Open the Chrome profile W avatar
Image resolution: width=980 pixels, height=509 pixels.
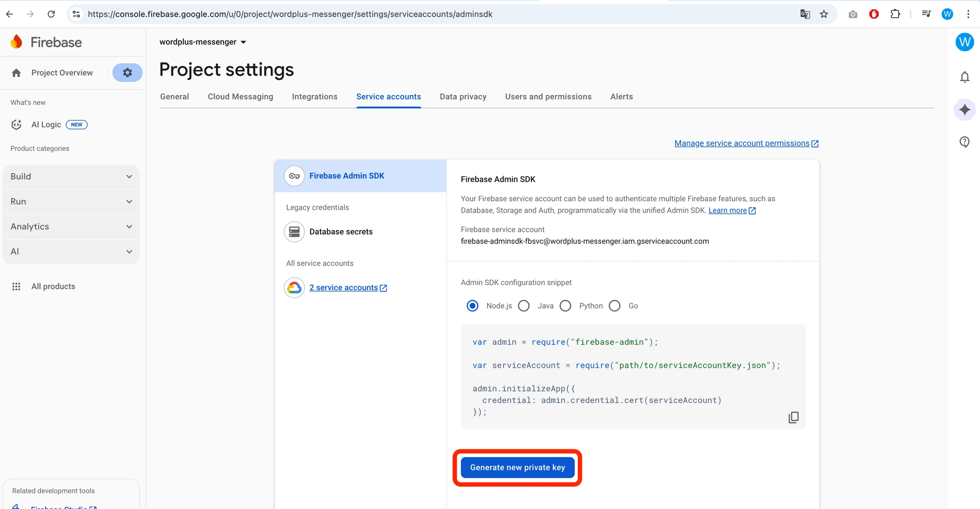point(947,14)
